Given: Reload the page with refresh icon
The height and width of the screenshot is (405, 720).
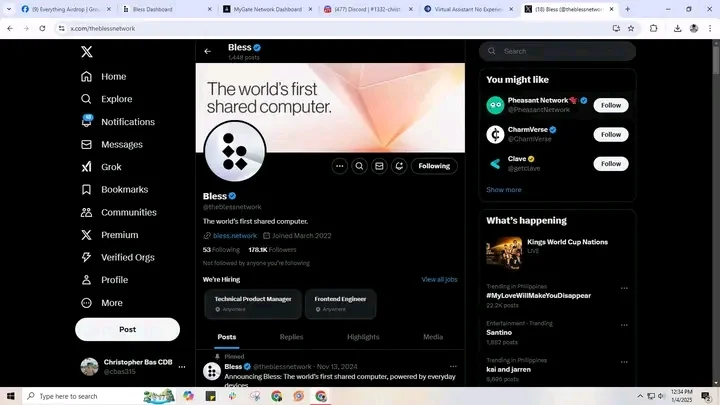Looking at the screenshot, I should [x=42, y=28].
